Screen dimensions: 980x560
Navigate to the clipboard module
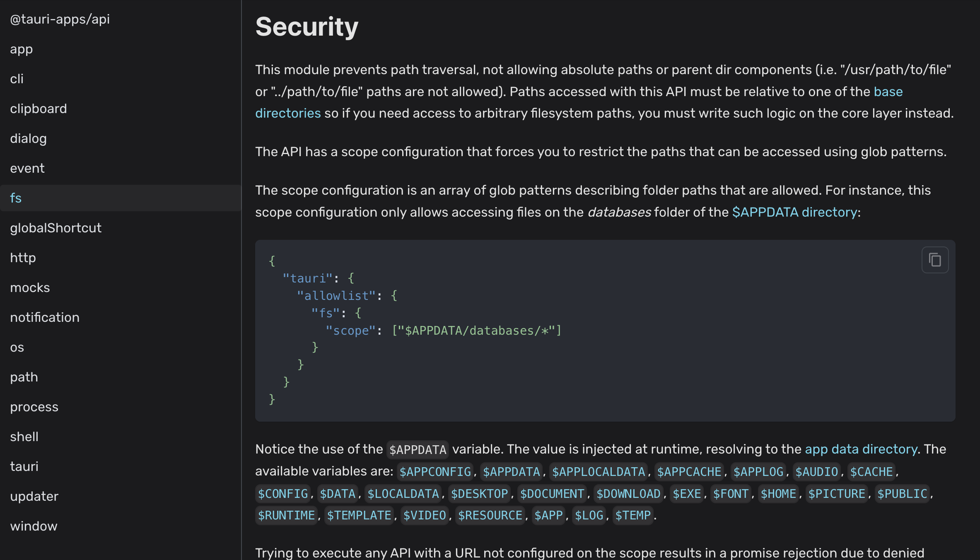tap(38, 109)
